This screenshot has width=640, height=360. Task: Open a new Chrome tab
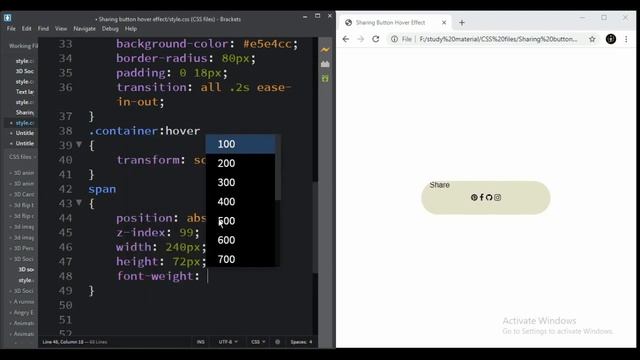click(462, 23)
